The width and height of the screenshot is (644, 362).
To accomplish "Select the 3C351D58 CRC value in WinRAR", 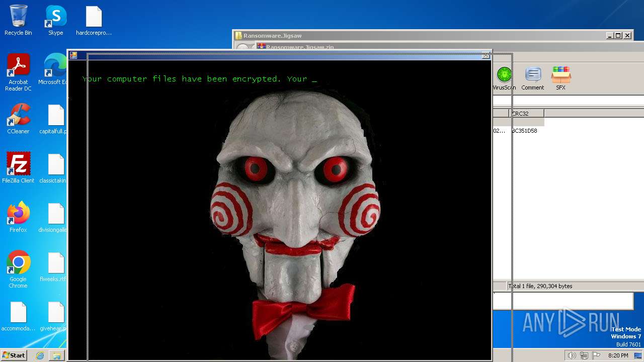I will (x=525, y=131).
